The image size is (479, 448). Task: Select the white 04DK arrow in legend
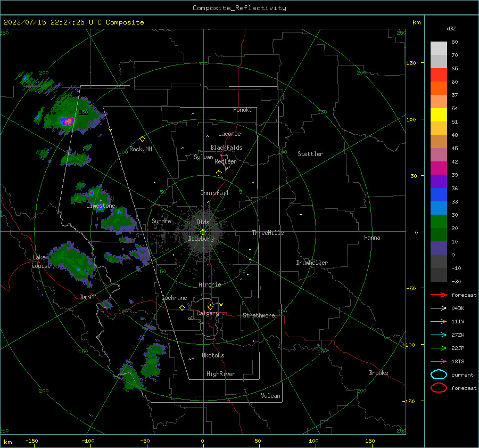[x=439, y=308]
